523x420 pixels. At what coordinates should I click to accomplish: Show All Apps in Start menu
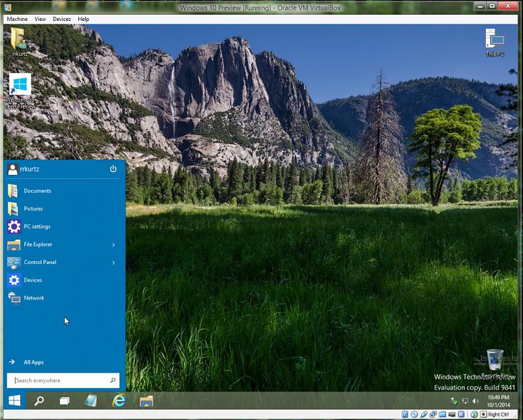[x=26, y=362]
